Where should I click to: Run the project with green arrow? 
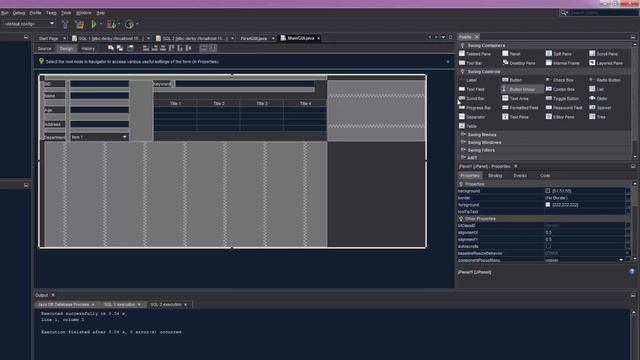pos(94,24)
